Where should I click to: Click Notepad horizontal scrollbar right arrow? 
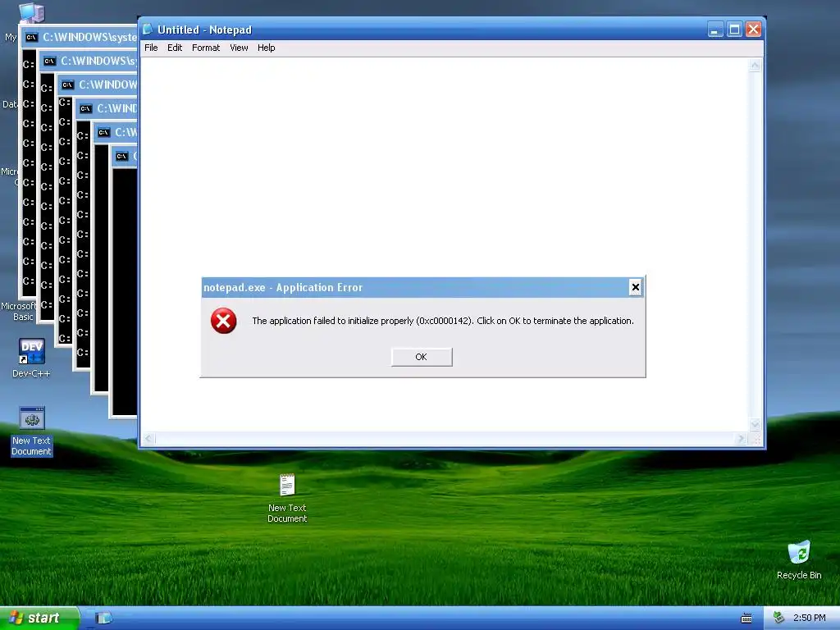coord(741,439)
